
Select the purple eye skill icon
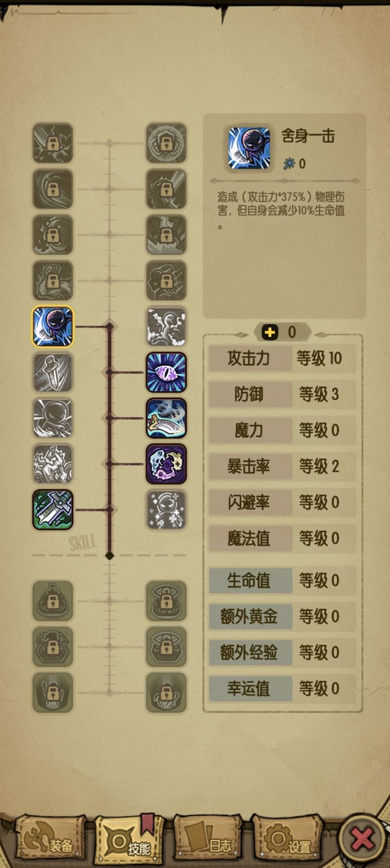(166, 372)
